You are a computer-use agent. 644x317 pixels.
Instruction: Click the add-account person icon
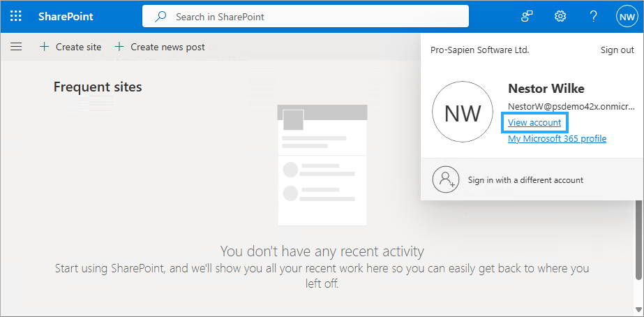[x=445, y=179]
